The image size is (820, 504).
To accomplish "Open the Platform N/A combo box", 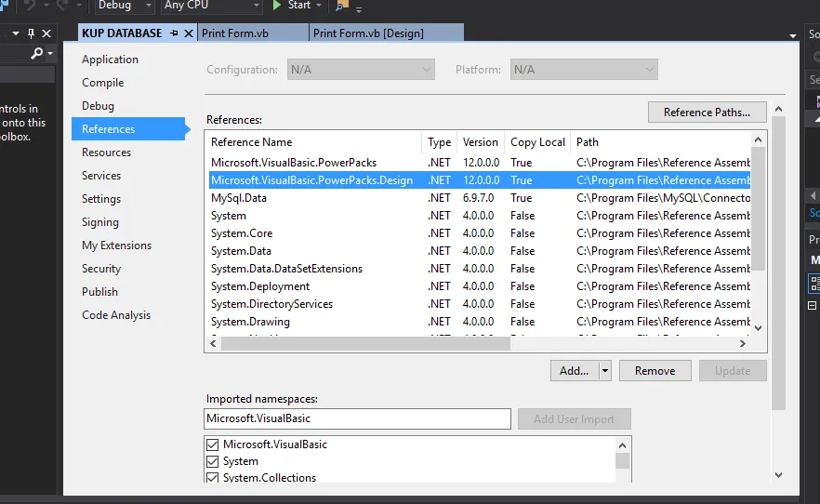I will tap(584, 70).
